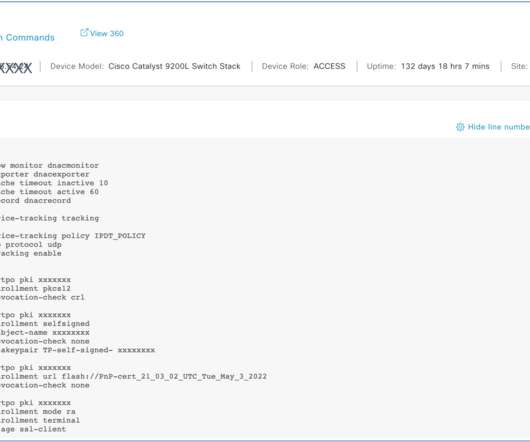Click Cisco Catalyst 9200L Switch Stack text

tap(174, 66)
